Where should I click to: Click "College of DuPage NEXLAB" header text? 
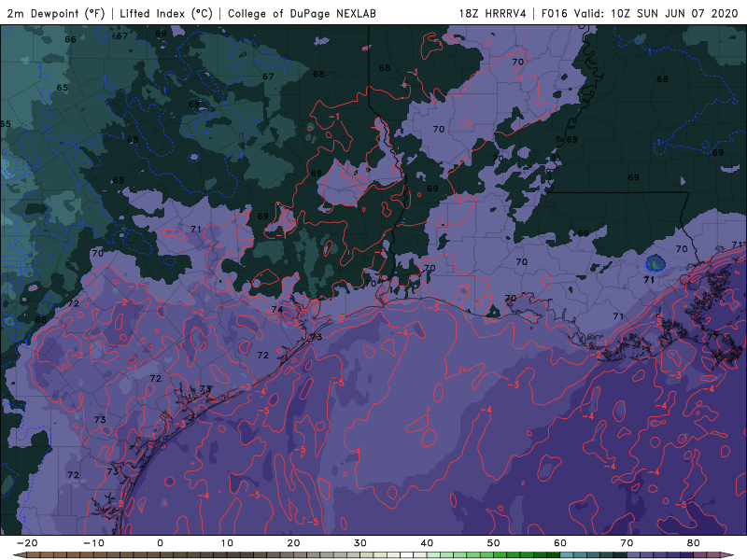(302, 13)
